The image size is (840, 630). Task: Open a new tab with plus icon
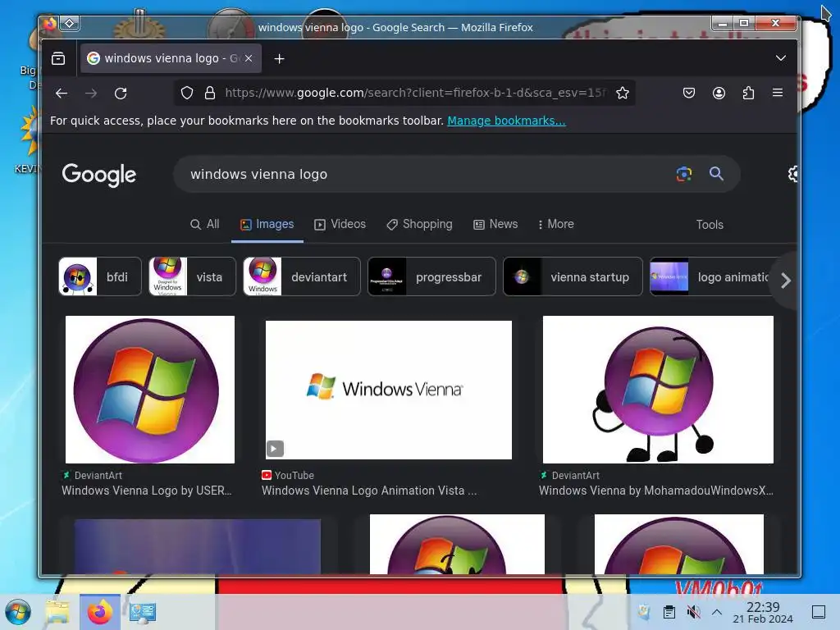[x=279, y=58]
